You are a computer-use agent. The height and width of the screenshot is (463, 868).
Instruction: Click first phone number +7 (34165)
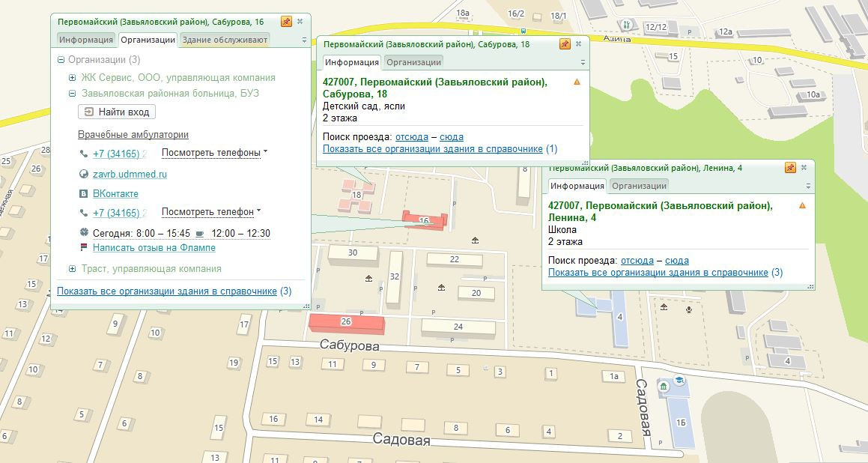[x=118, y=154]
